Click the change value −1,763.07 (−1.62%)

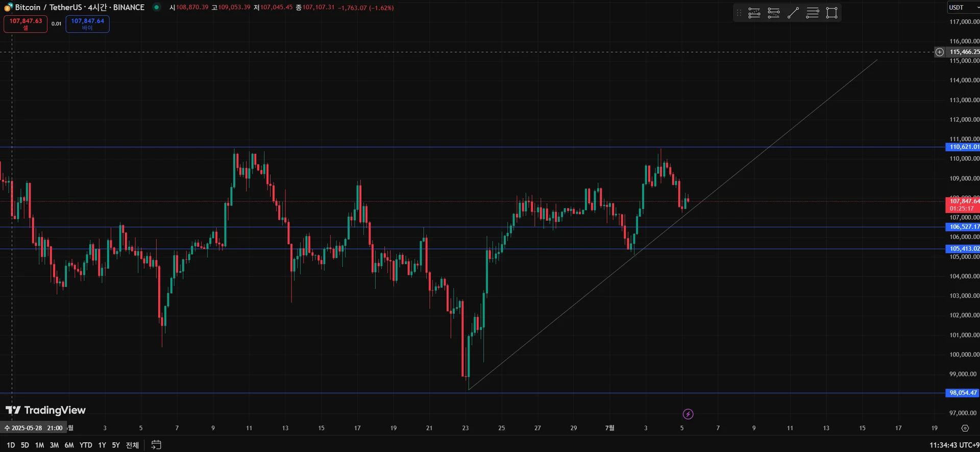tap(365, 8)
